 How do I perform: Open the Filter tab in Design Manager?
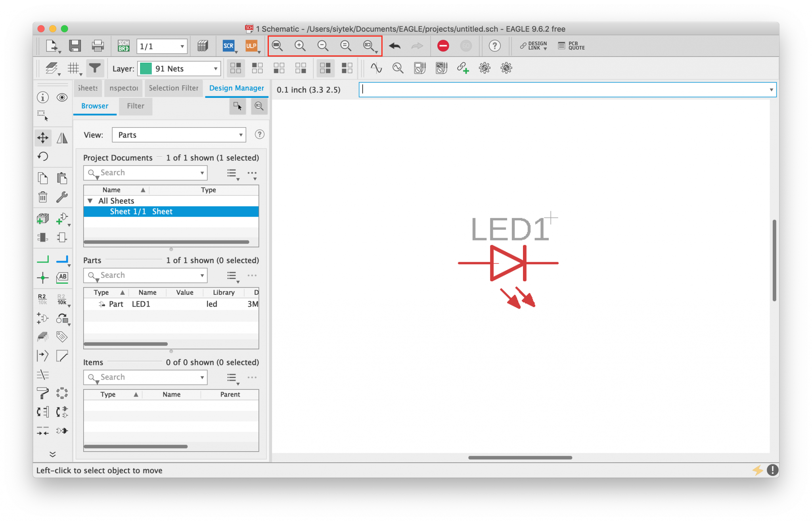coord(135,106)
